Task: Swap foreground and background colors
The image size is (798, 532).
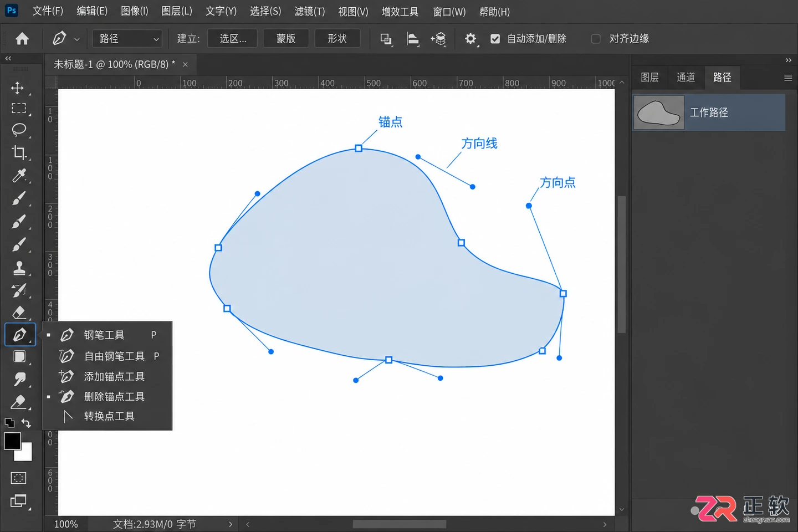Action: point(26,423)
